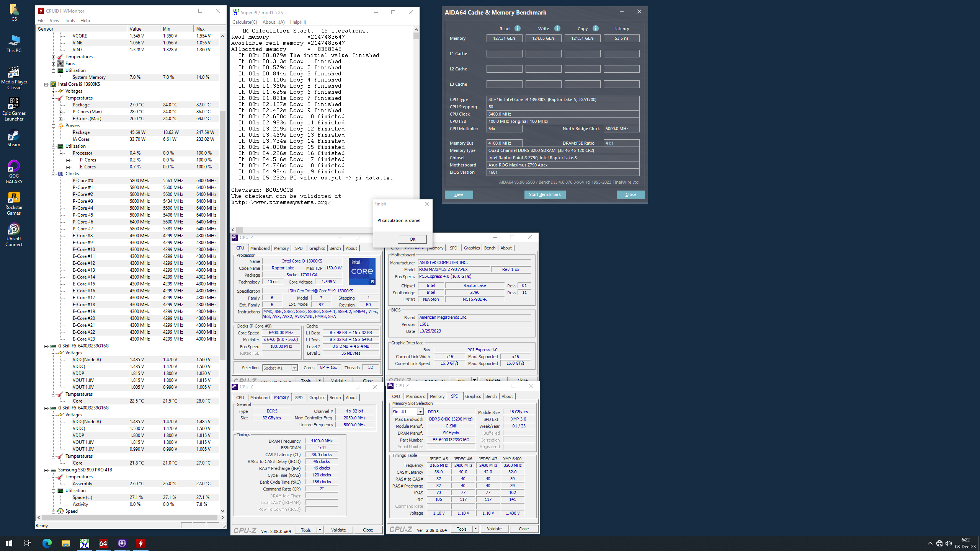Image resolution: width=980 pixels, height=551 pixels.
Task: Select System Memory utilization row
Action: tap(127, 77)
